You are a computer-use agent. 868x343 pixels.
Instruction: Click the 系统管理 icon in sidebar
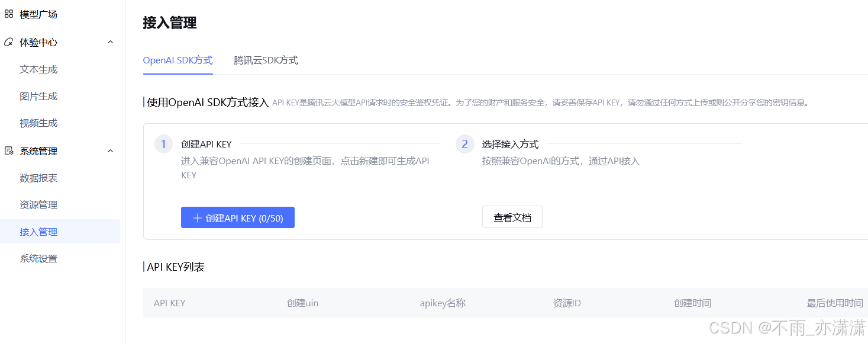click(x=8, y=150)
